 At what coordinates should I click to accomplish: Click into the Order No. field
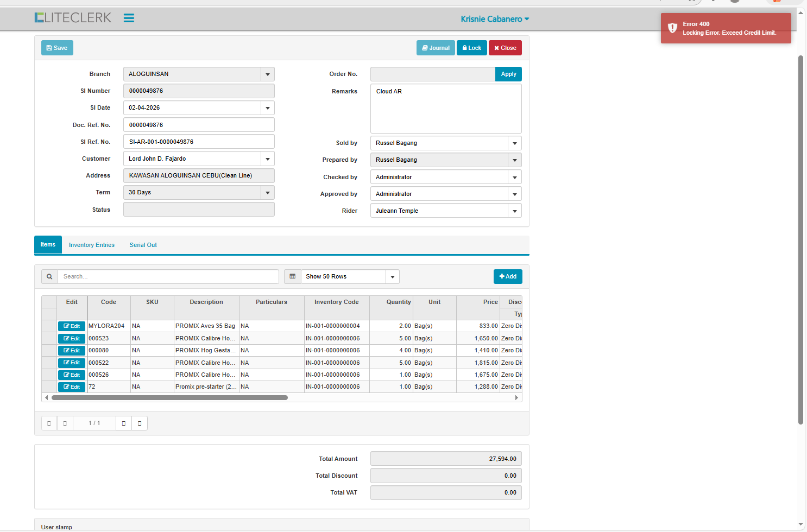pyautogui.click(x=432, y=74)
